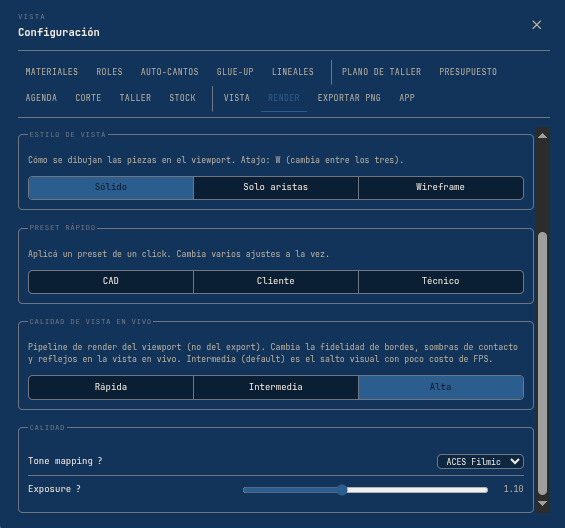This screenshot has width=565, height=528.
Task: Open the Stock tab
Action: (182, 98)
